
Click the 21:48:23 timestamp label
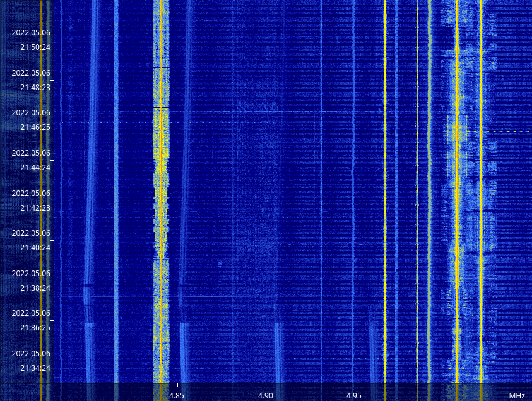click(35, 88)
